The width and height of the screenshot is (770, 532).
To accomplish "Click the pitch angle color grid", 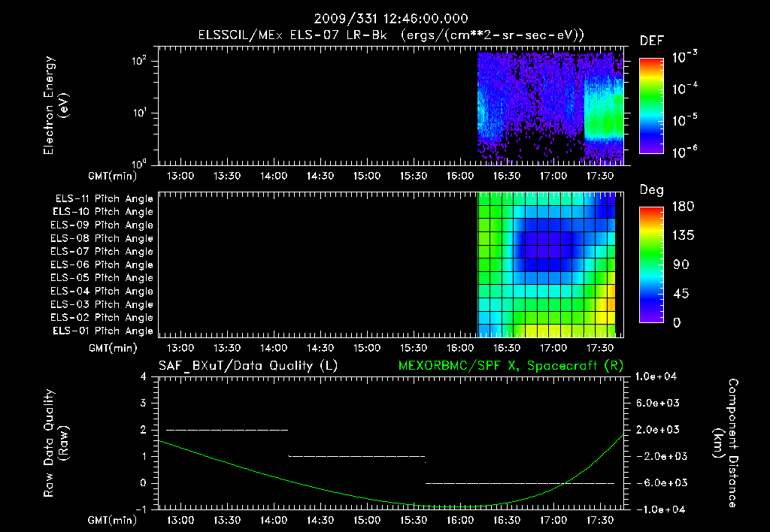I will (546, 264).
